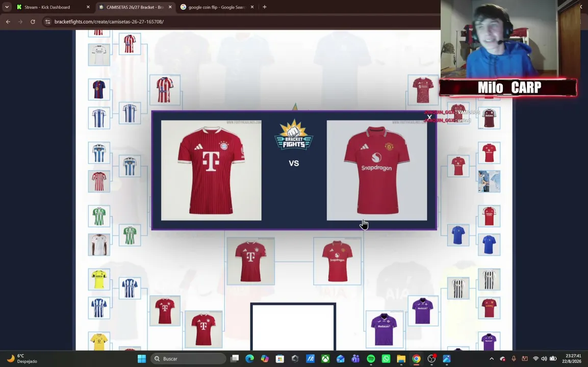The width and height of the screenshot is (588, 367).
Task: Select the Real Madrid white jersey in first round
Action: (99, 55)
